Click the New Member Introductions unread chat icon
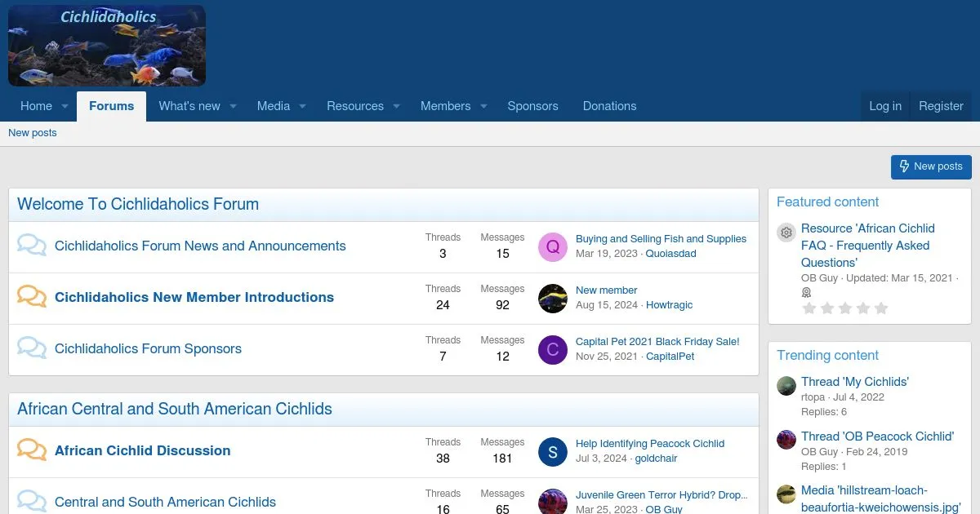980x514 pixels. (x=32, y=297)
